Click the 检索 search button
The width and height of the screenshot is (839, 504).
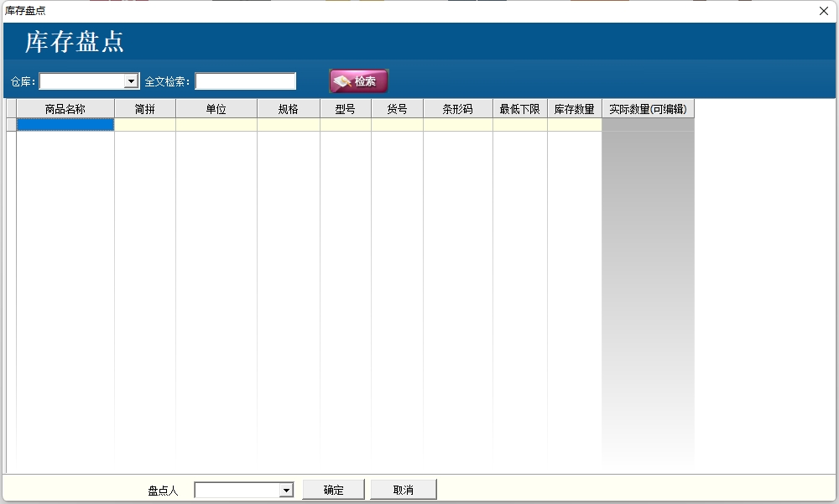click(x=358, y=81)
